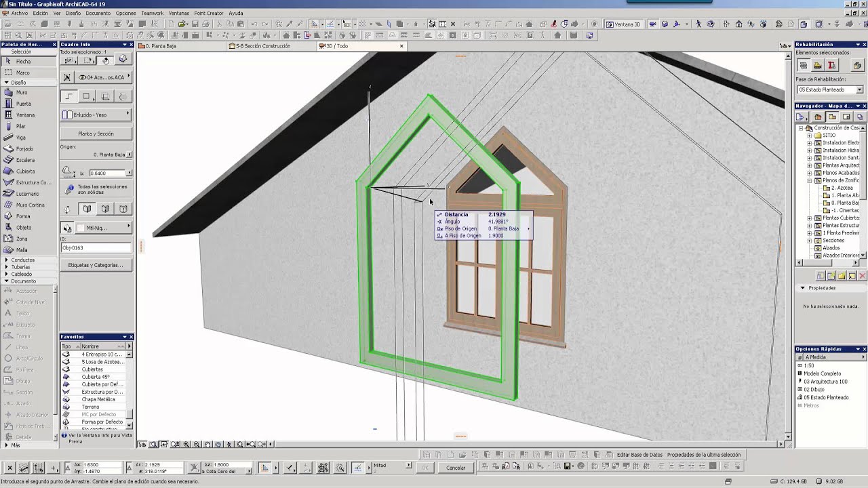Click the first icon in Rehabilitación panel

point(804,66)
